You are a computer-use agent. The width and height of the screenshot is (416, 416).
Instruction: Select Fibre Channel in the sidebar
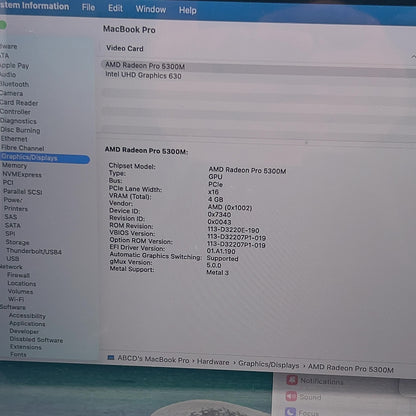click(x=23, y=148)
